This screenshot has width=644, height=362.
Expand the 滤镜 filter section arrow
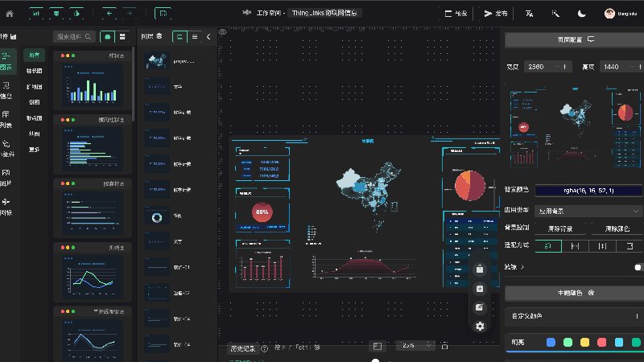[522, 267]
